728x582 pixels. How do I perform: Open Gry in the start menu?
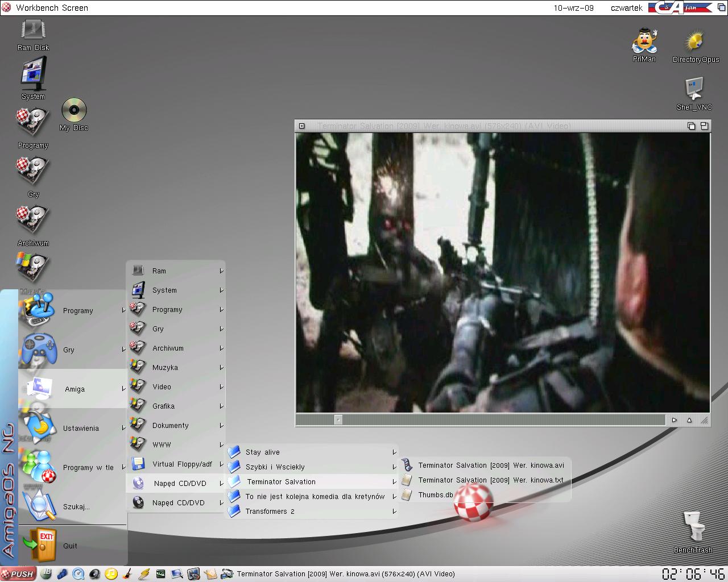pyautogui.click(x=73, y=350)
